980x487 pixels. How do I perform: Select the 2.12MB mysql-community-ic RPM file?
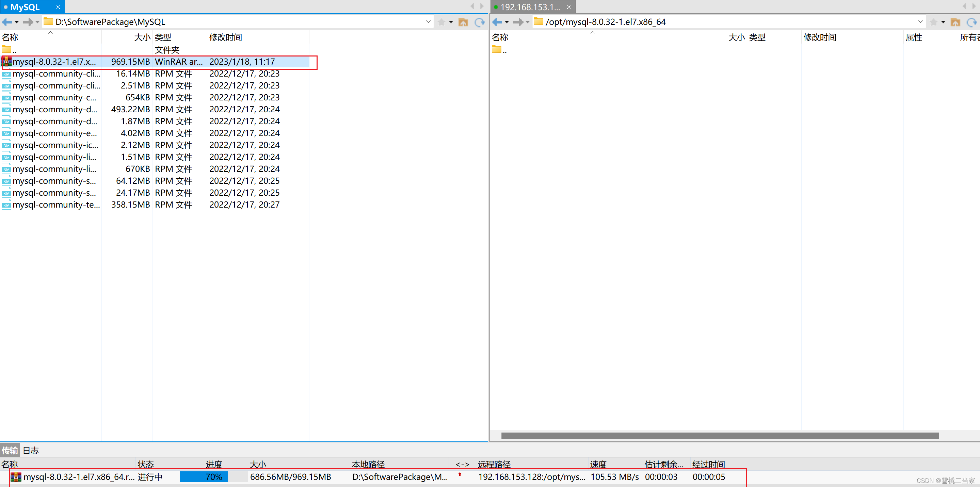pyautogui.click(x=155, y=145)
